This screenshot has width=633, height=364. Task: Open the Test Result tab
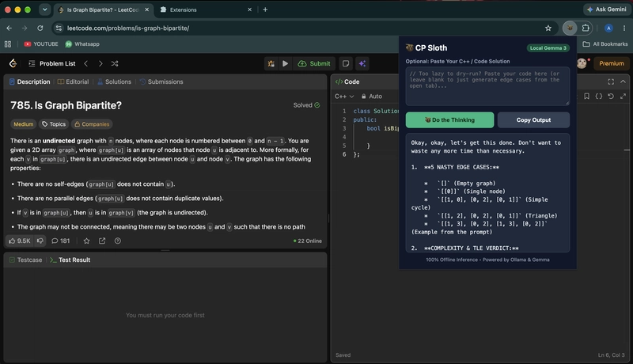click(70, 260)
